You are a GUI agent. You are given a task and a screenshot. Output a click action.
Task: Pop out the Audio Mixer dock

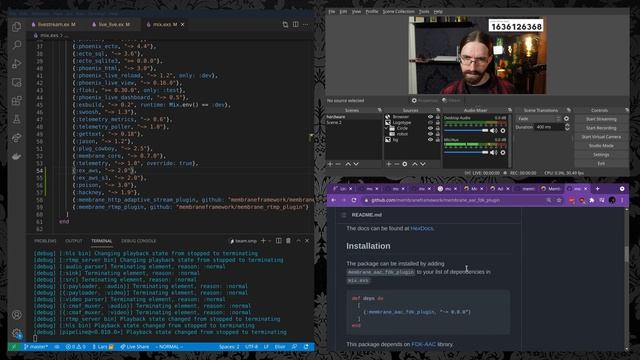(510, 110)
